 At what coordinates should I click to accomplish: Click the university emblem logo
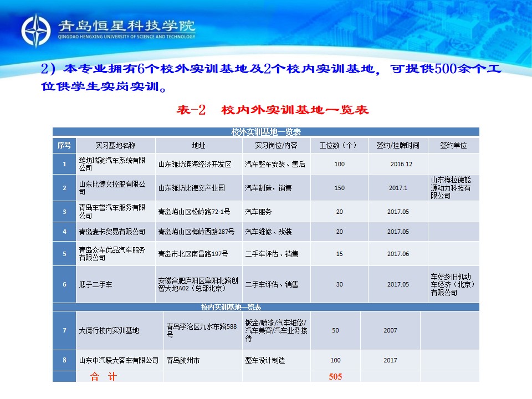coord(37,30)
